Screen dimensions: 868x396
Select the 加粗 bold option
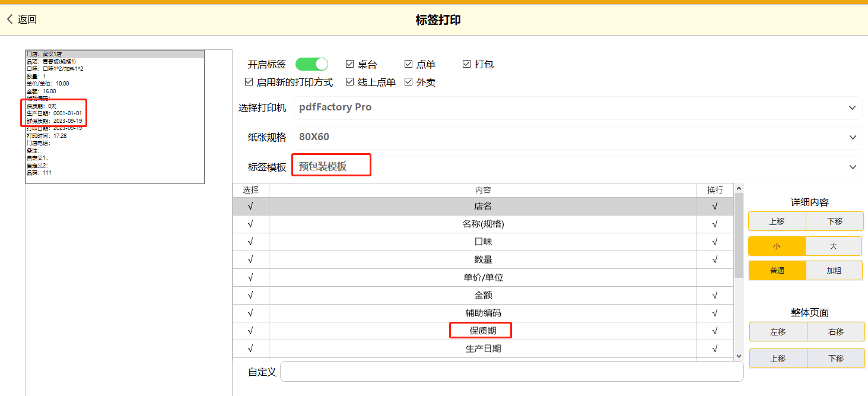tap(834, 270)
